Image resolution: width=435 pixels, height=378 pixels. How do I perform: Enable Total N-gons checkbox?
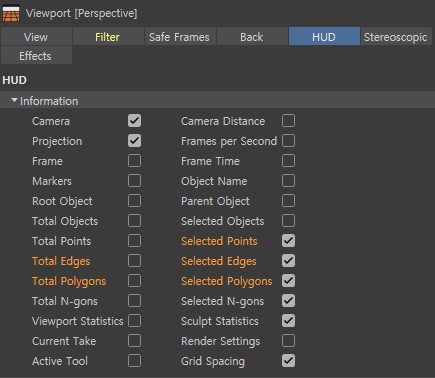click(134, 301)
